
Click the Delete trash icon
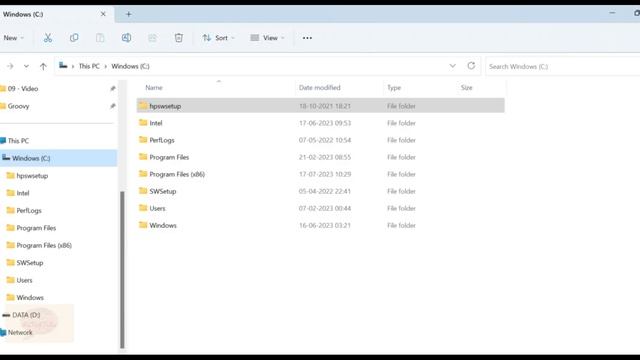pos(178,38)
